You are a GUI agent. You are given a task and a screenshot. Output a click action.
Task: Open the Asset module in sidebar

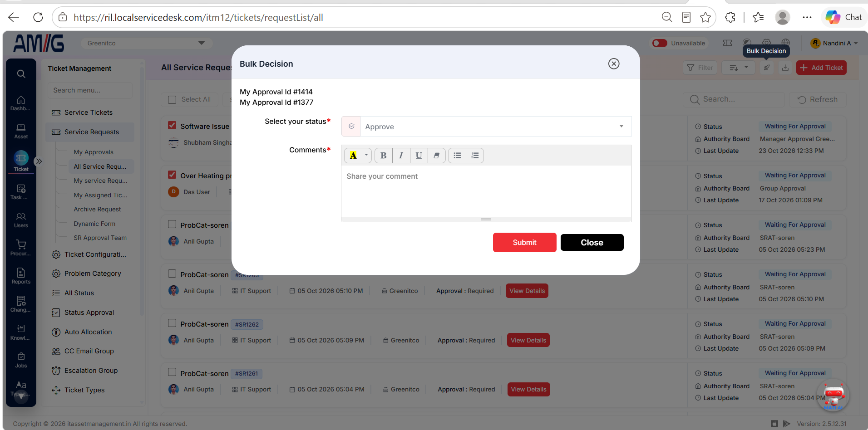[x=21, y=132]
